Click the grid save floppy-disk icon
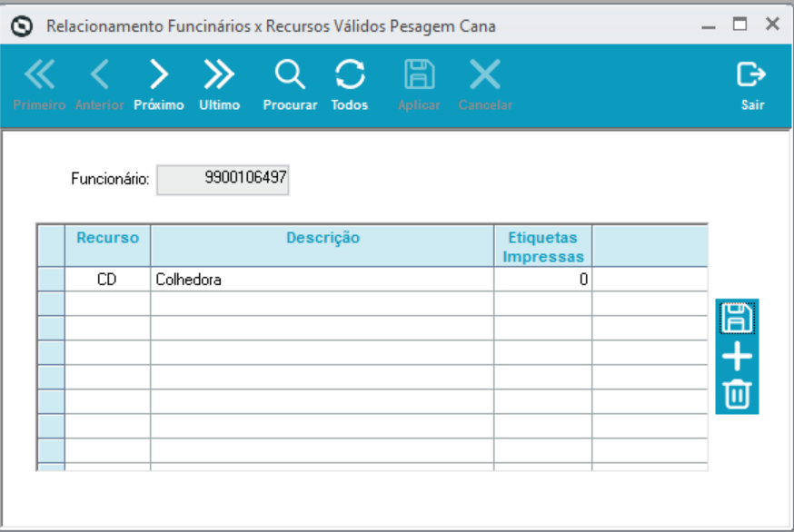 pos(737,318)
